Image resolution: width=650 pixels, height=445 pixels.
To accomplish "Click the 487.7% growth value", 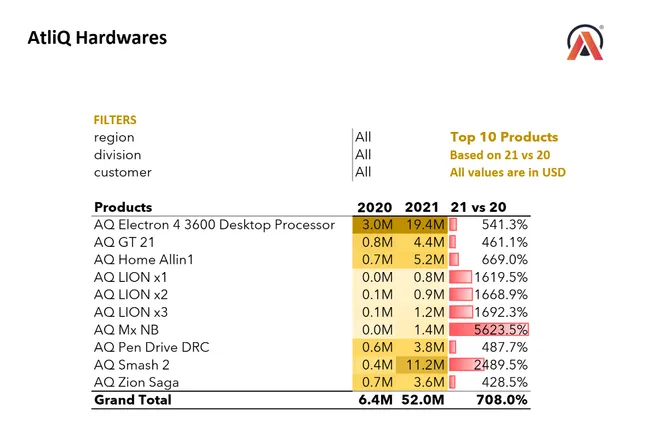I will point(504,347).
